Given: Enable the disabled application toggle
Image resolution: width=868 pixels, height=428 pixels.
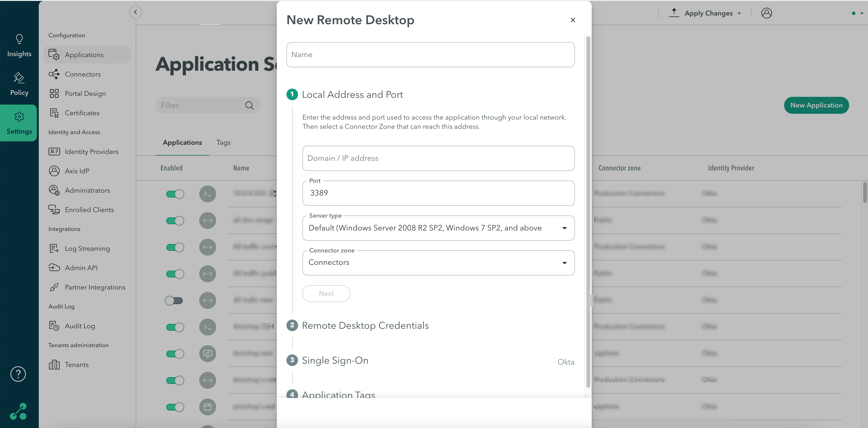Looking at the screenshot, I should pos(174,300).
